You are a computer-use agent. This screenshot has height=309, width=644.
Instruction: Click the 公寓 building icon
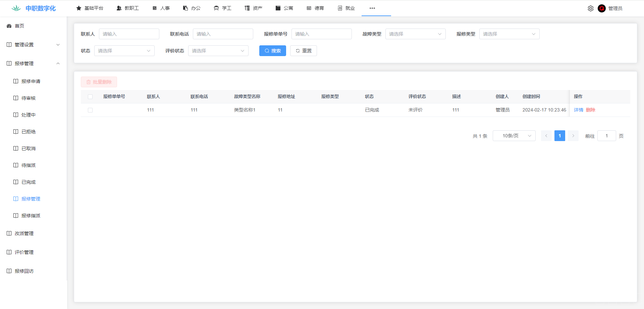(278, 8)
